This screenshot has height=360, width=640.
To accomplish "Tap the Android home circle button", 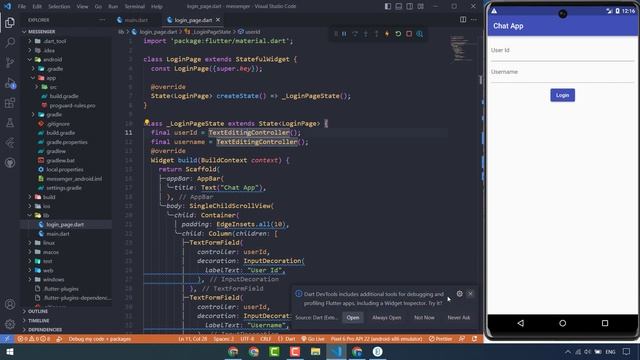I will tap(562, 323).
